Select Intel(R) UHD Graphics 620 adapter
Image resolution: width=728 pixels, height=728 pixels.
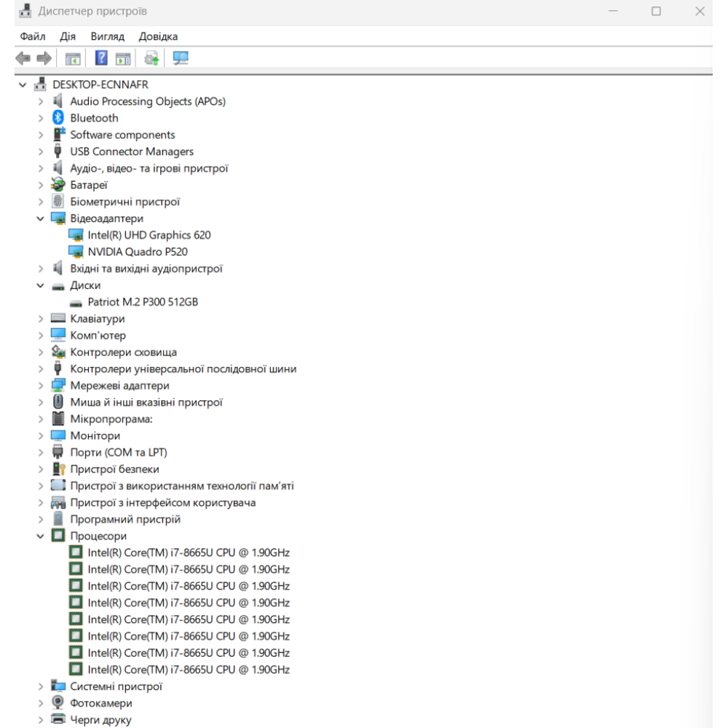click(149, 235)
